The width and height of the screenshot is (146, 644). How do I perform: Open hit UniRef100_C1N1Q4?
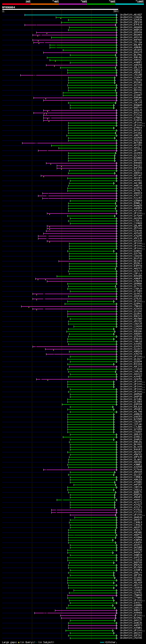(131, 17)
